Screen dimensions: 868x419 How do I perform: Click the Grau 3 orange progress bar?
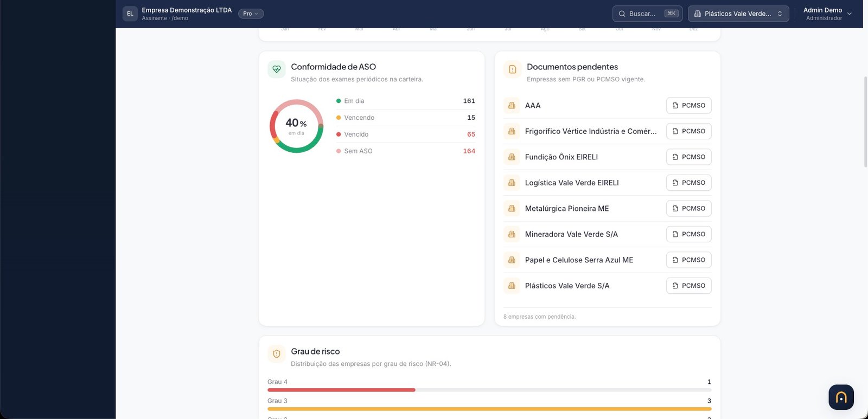489,409
